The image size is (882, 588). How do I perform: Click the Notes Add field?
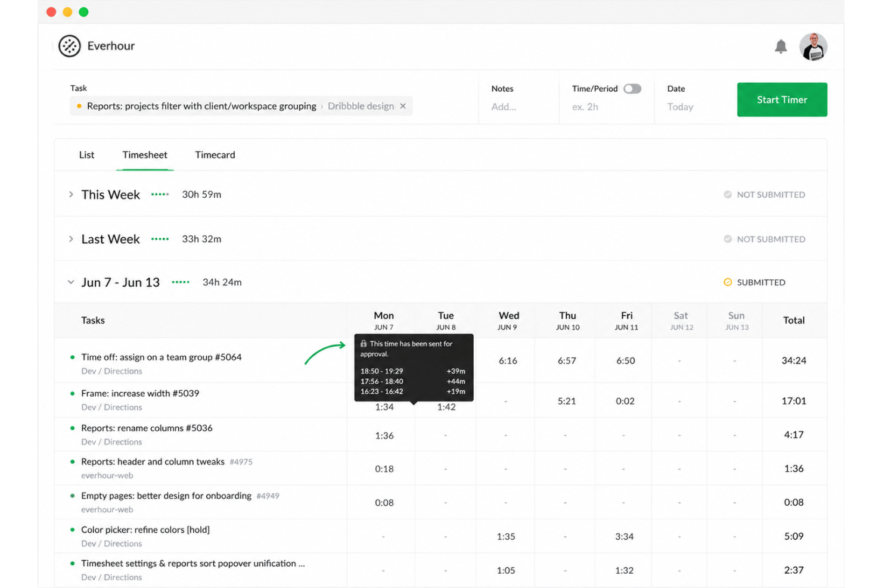[504, 107]
